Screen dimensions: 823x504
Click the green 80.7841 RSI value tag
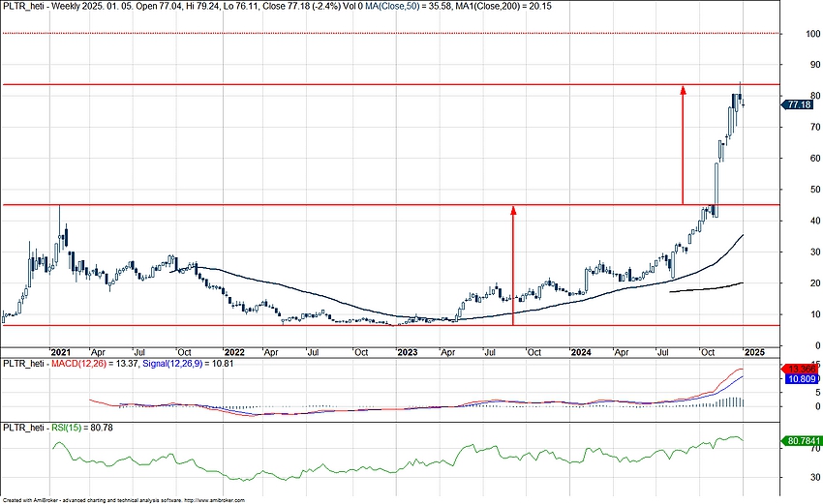[x=800, y=441]
